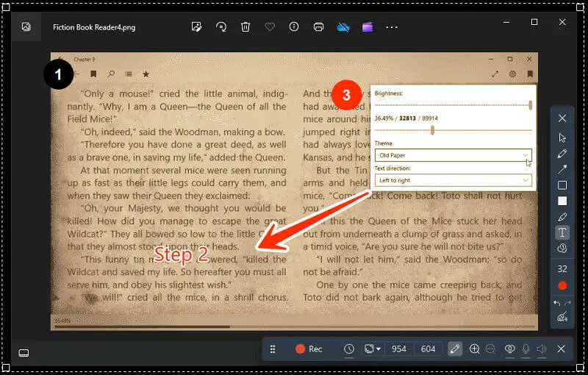Delete Fiction Book Reader4.png using trash icon

coord(245,26)
